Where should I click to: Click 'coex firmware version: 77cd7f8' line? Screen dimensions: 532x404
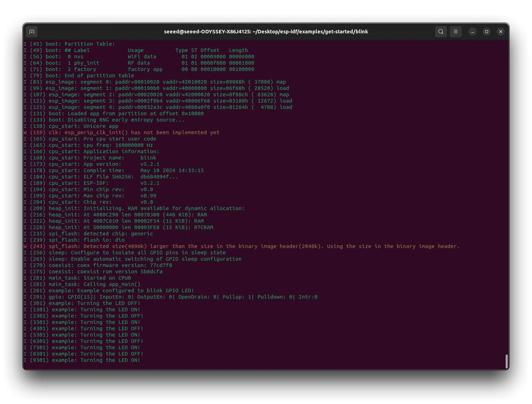[x=98, y=265]
